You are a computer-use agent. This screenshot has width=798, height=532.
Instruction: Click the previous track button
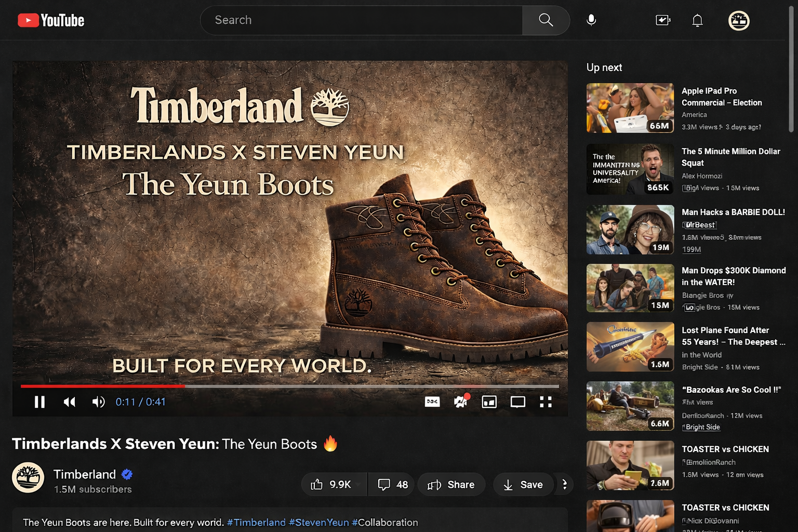click(x=69, y=402)
